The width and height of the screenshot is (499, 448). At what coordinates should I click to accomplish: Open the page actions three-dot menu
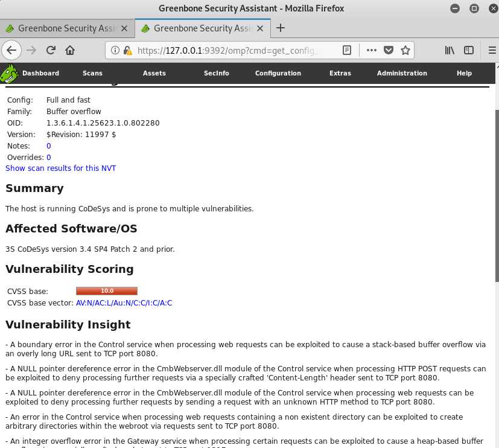(x=372, y=50)
